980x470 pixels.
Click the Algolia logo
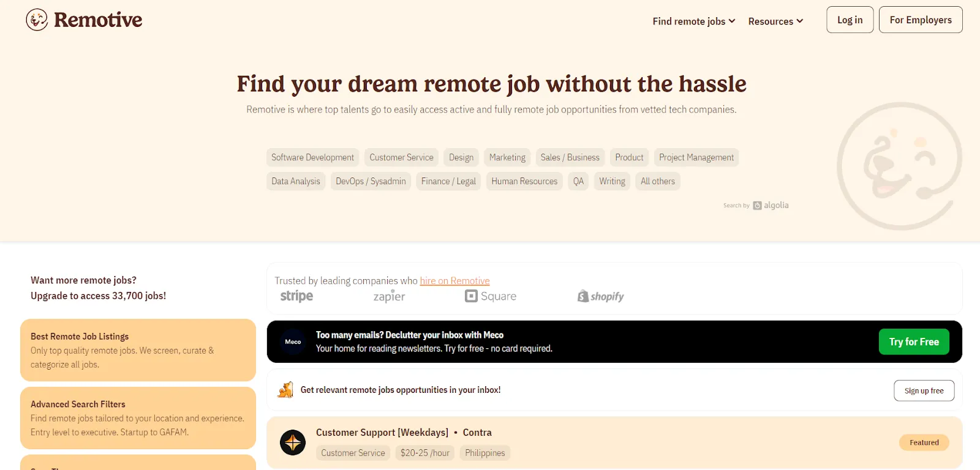pos(771,206)
